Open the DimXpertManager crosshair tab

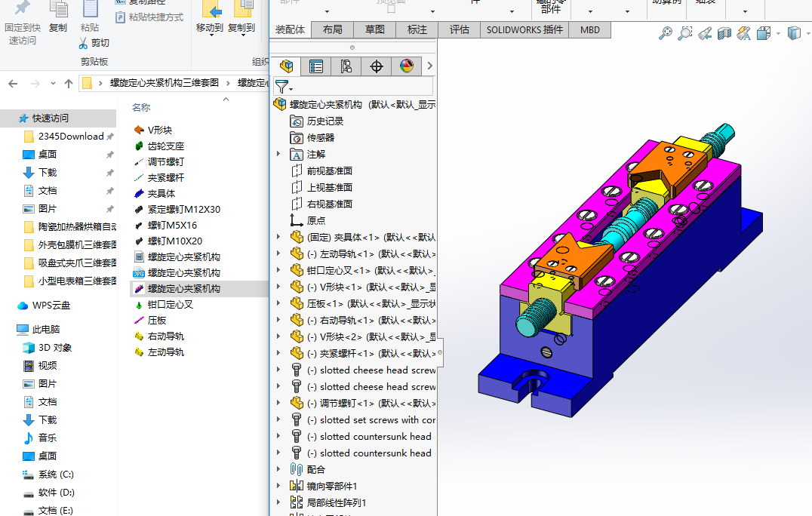[377, 66]
